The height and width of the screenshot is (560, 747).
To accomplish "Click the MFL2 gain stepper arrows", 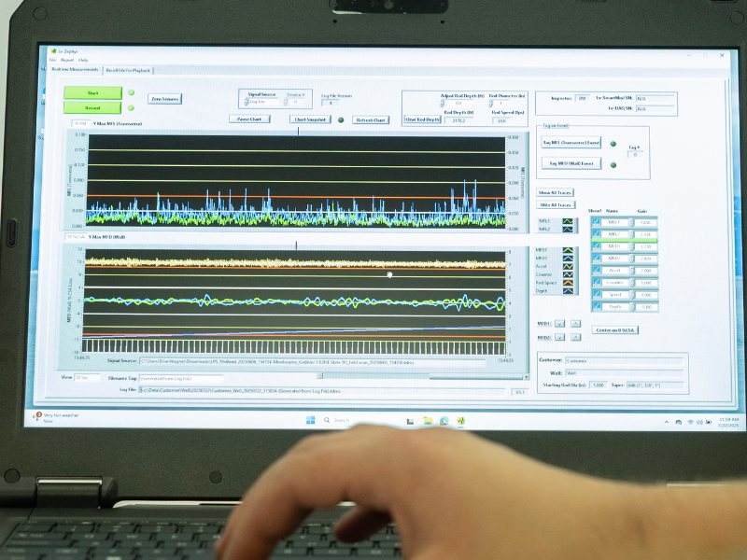I will coord(630,234).
